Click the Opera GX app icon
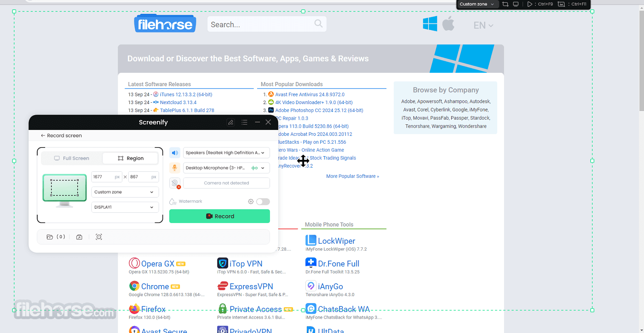Image resolution: width=644 pixels, height=333 pixels. [134, 263]
